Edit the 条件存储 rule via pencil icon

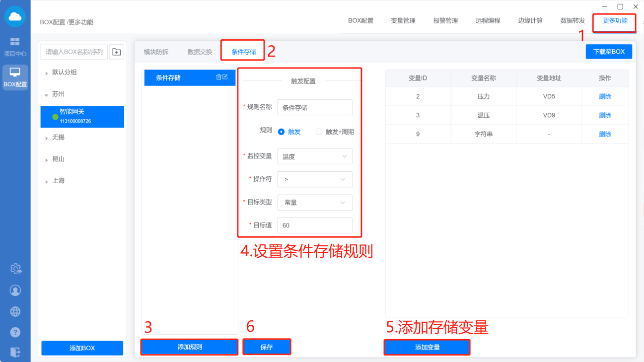coord(225,77)
